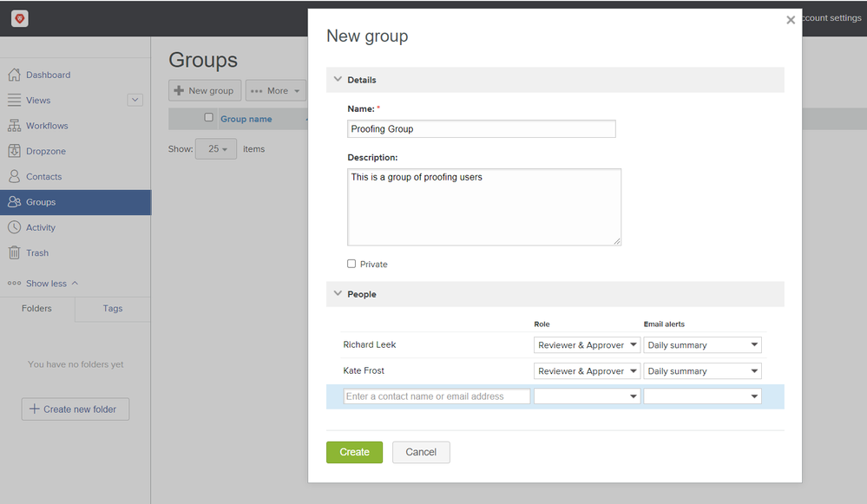Open Richard Leek's Role dropdown
Viewport: 867px width, 504px height.
pos(587,345)
